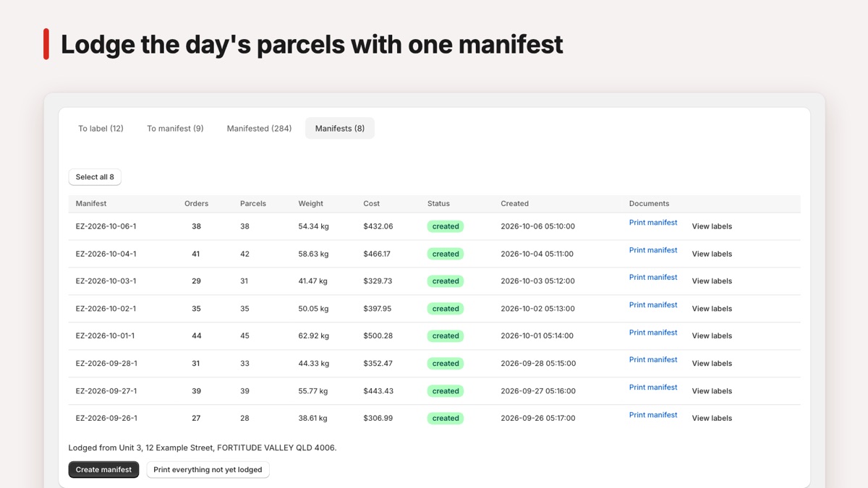868x488 pixels.
Task: Click the Manifest column header
Action: [x=91, y=204]
